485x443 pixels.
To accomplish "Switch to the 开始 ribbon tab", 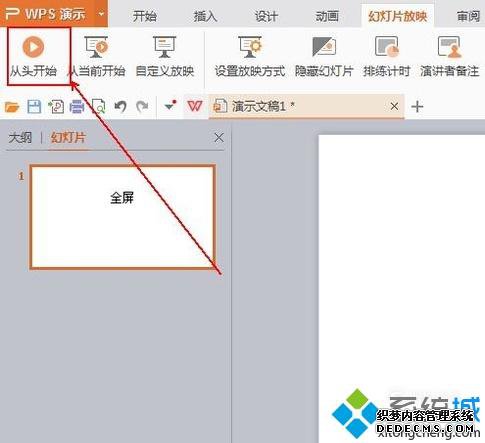I will click(x=145, y=16).
